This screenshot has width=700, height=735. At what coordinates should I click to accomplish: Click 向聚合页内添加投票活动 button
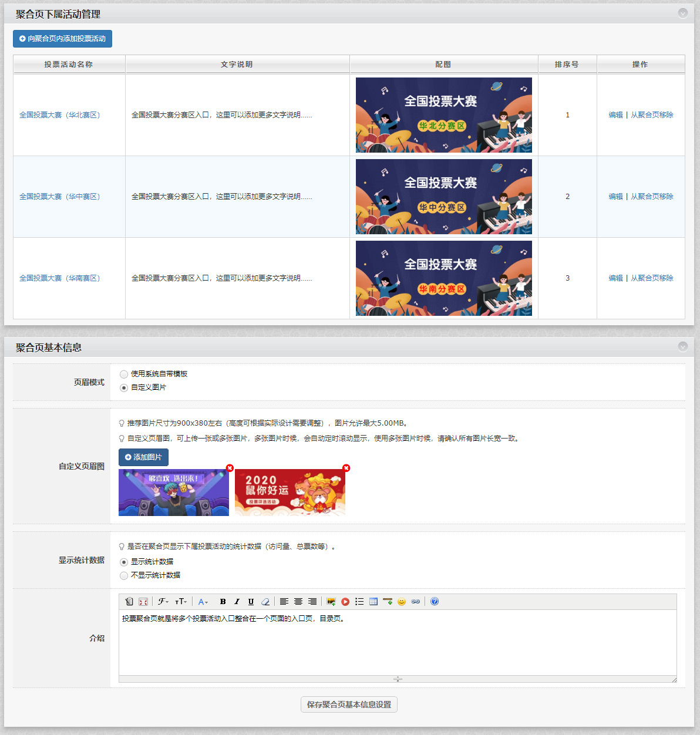62,39
